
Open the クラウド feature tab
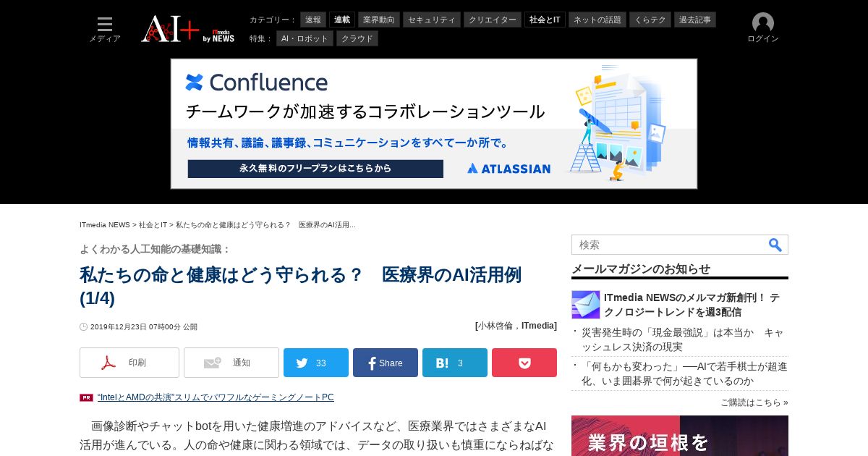tap(357, 38)
